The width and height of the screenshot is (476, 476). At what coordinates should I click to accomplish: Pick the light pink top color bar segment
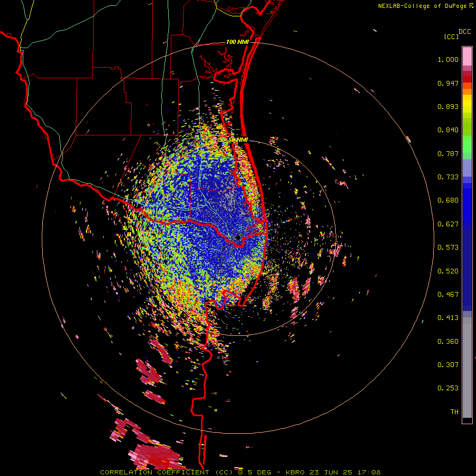467,56
